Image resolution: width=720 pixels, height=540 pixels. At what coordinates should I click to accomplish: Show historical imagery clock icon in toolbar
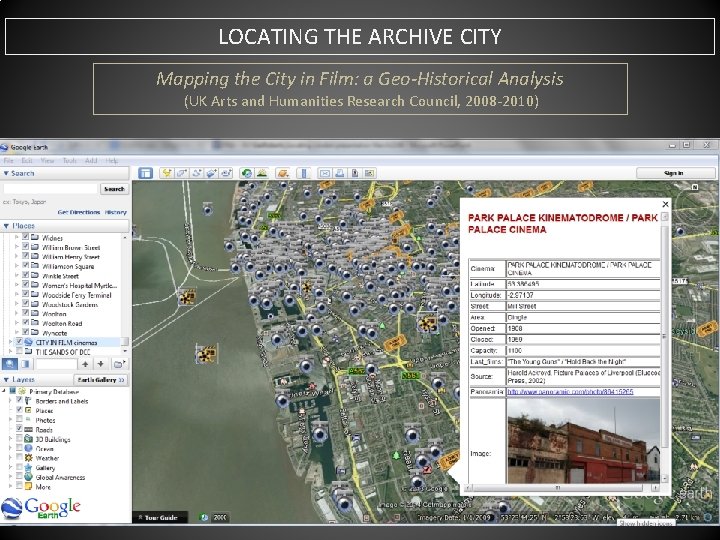point(247,173)
